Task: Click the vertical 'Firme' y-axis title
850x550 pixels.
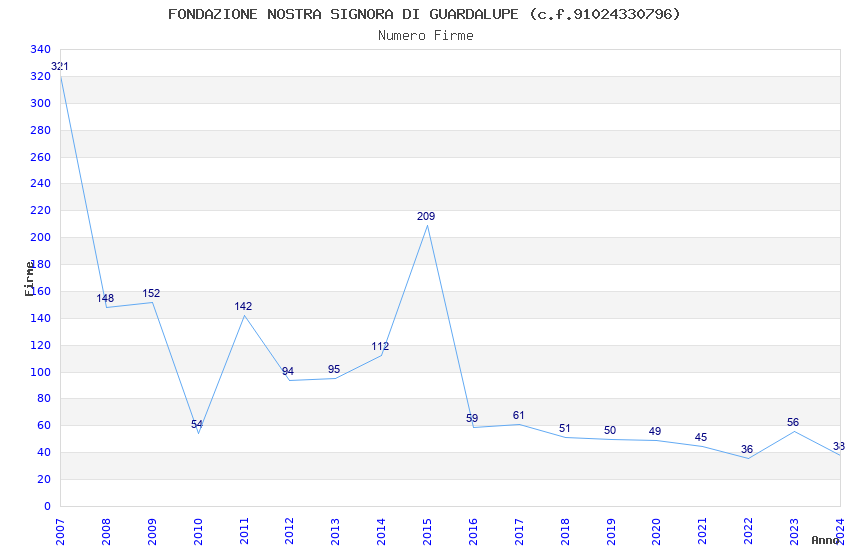Action: click(x=29, y=278)
